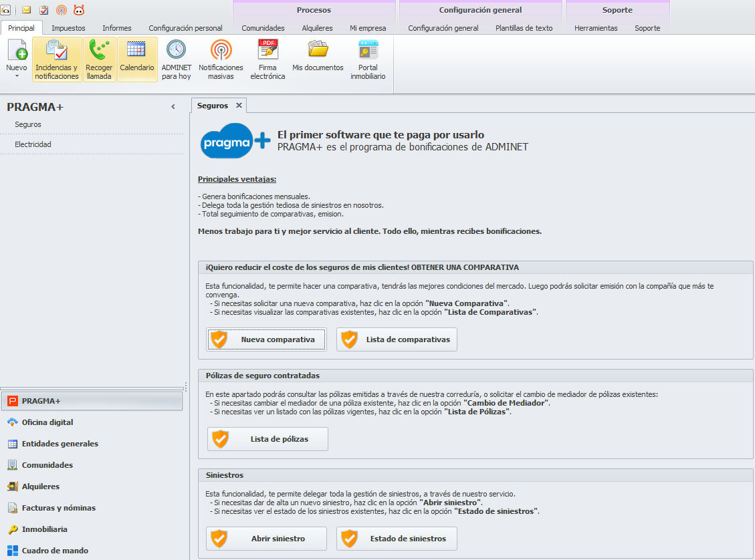Viewport: 755px width, 560px height.
Task: Click the envelope icon in quick access bar
Action: (x=27, y=9)
